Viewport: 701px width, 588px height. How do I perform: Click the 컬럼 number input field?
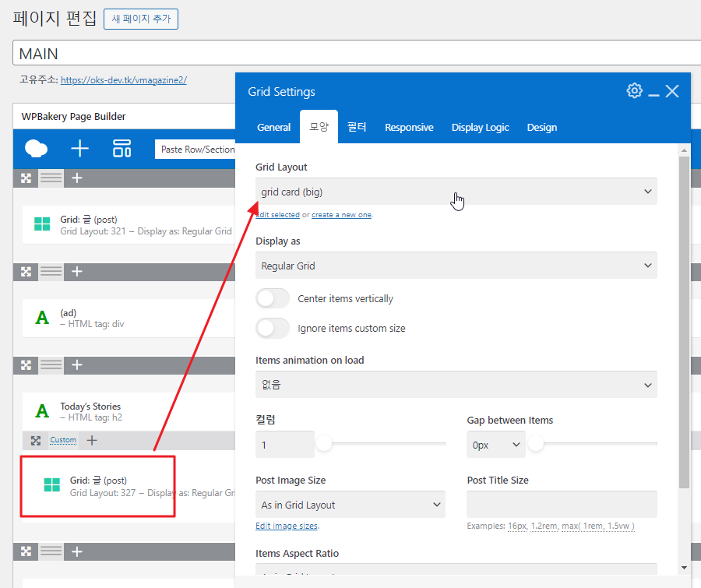point(285,445)
